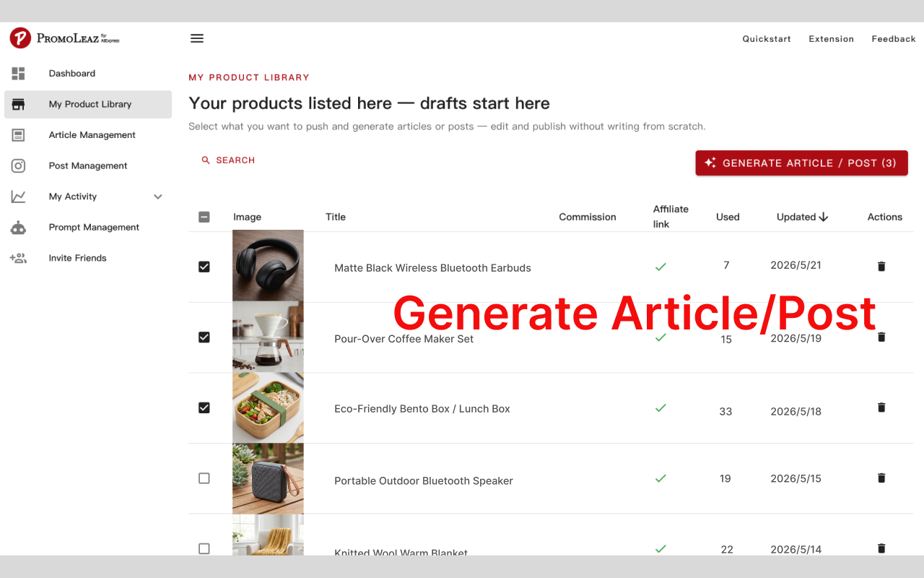Open the Quickstart link
Image resolution: width=924 pixels, height=578 pixels.
767,39
